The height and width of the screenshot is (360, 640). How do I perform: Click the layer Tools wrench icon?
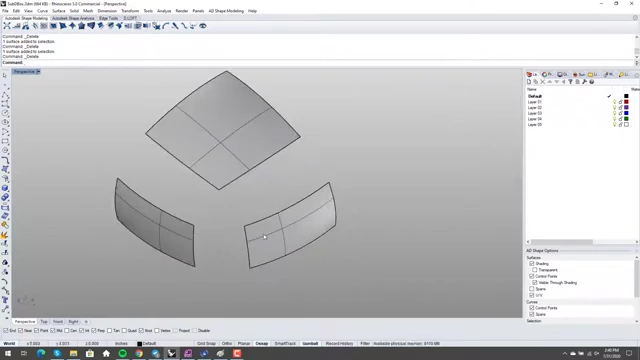click(x=584, y=82)
